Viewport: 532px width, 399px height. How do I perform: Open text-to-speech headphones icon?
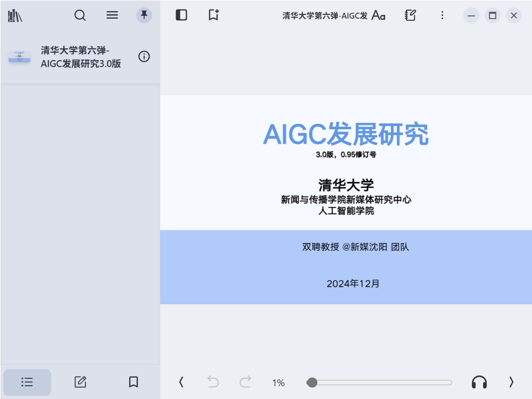coord(479,383)
